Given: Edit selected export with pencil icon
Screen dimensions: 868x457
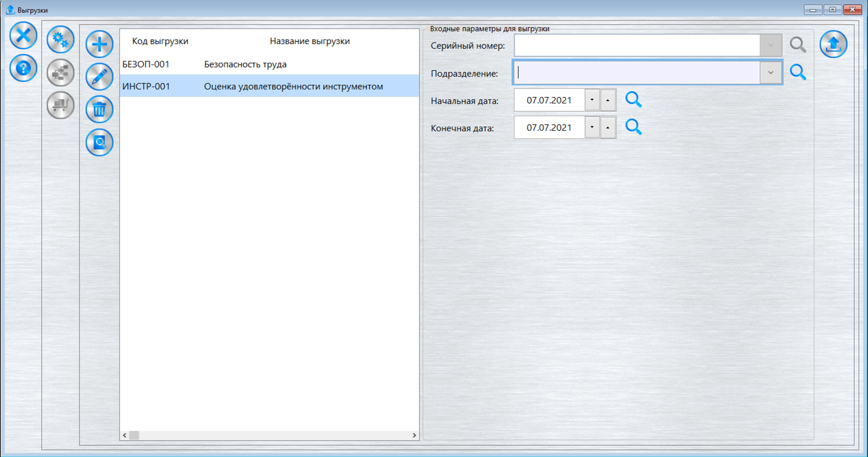Looking at the screenshot, I should pos(99,76).
